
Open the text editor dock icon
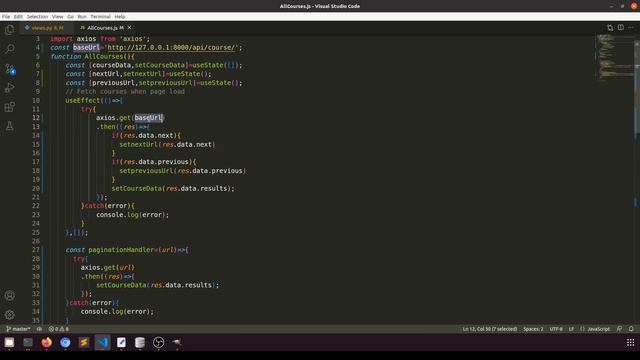(x=121, y=342)
